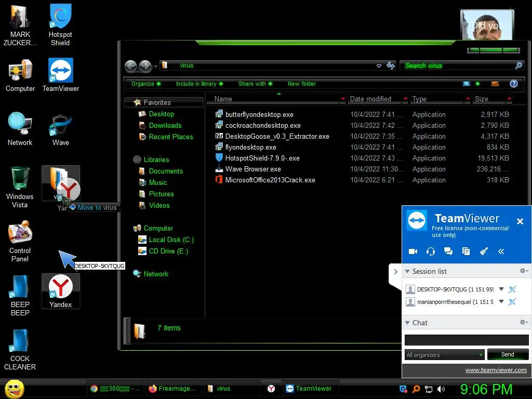The width and height of the screenshot is (532, 399).
Task: Open Session list settings gear
Action: click(524, 271)
